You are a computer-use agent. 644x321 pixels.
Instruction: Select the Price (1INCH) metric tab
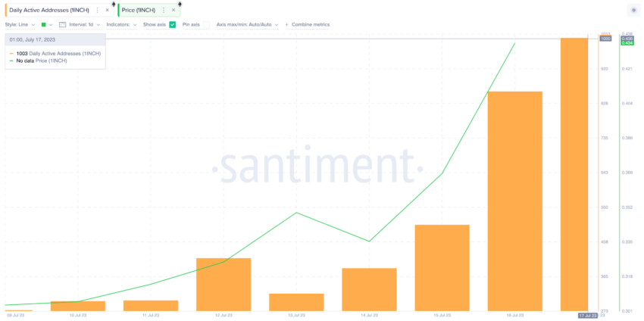139,10
